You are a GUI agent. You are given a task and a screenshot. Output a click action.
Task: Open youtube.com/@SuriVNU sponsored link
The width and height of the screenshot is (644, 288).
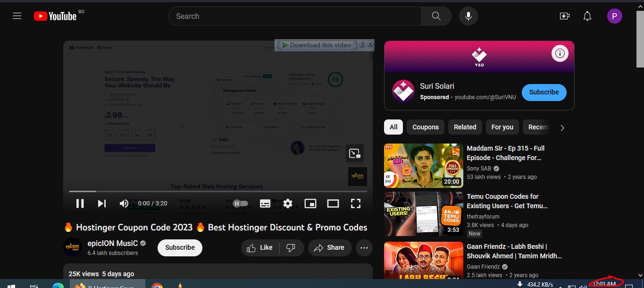coord(486,97)
